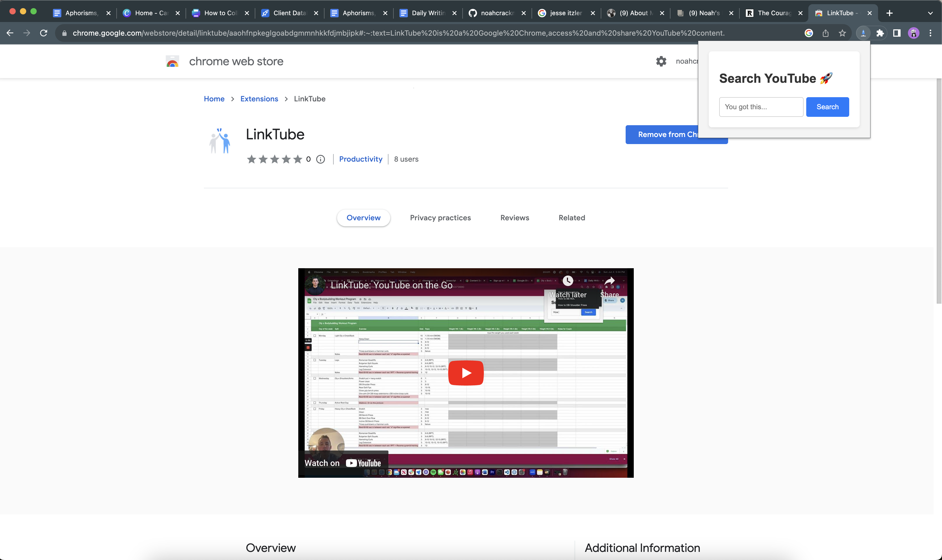Click the '8 users' text
942x560 pixels.
click(x=406, y=159)
